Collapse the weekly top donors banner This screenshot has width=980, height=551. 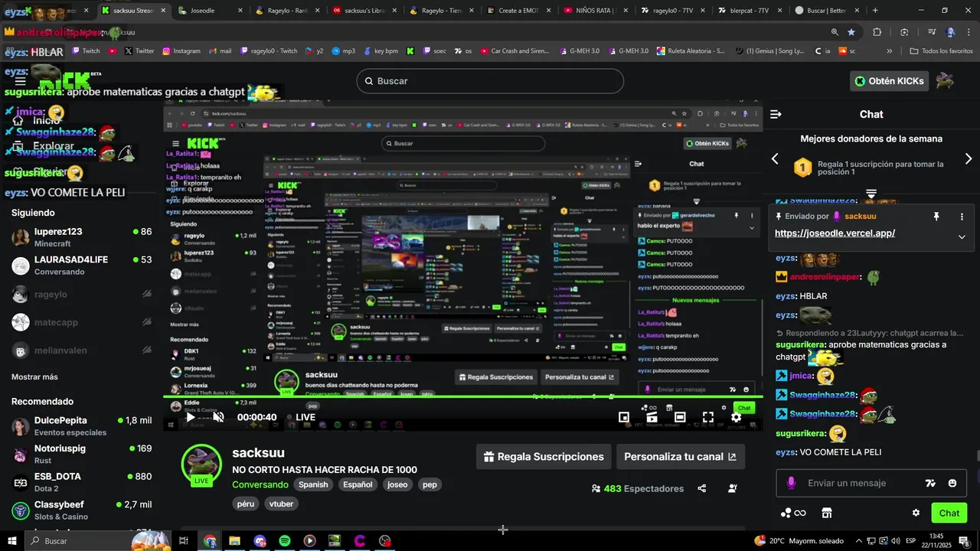tap(871, 193)
